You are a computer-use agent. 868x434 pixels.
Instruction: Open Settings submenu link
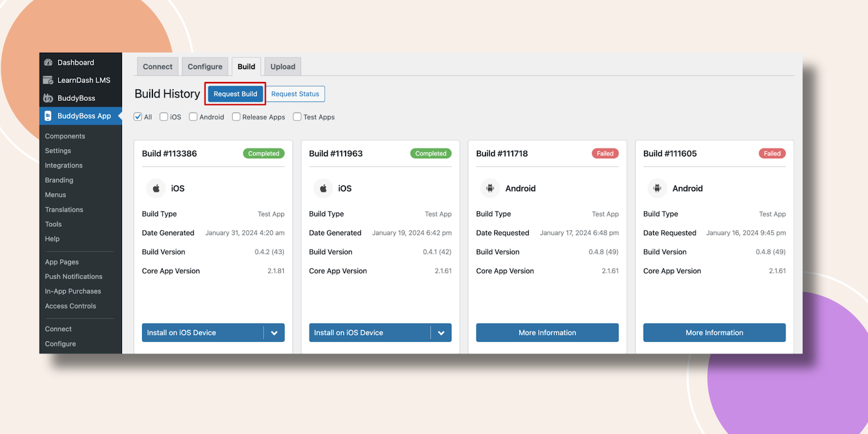click(58, 151)
